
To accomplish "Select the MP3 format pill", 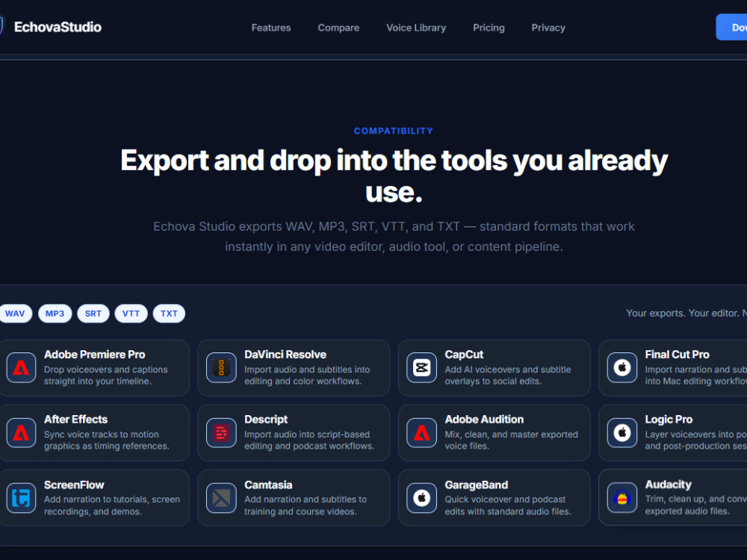I will 55,314.
